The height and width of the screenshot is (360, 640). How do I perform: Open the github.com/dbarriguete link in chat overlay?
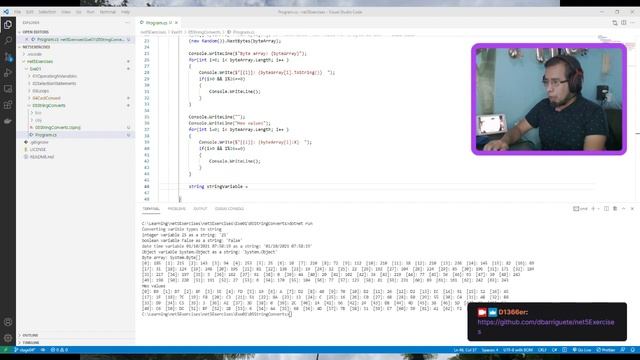point(546,327)
